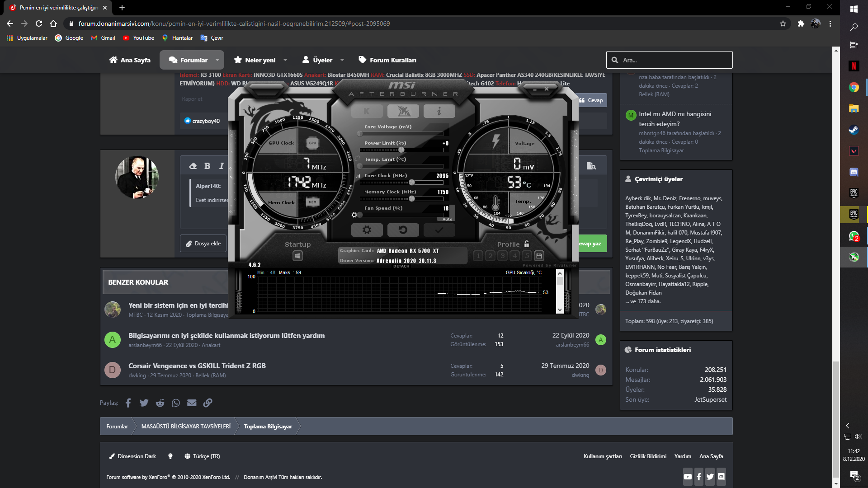Open Steam from the Windows taskbar

tap(854, 130)
